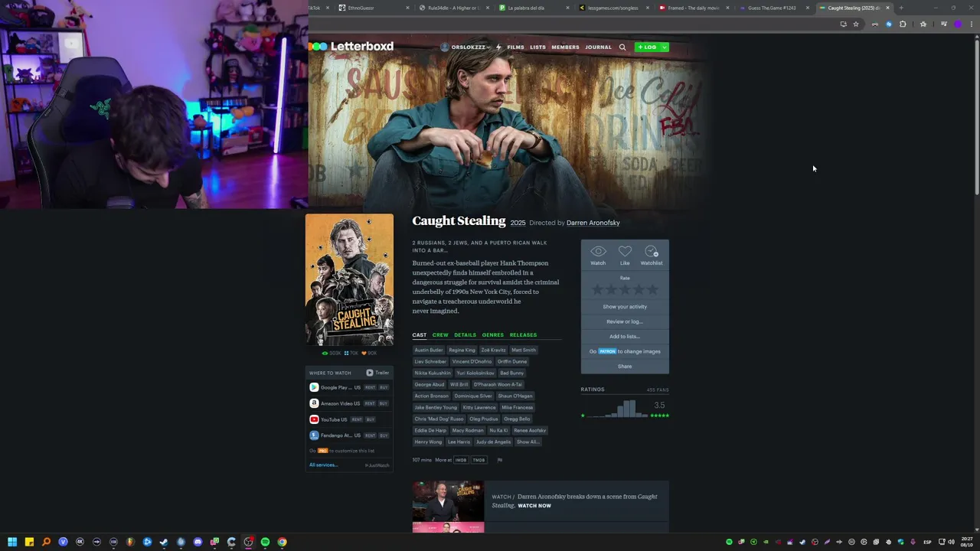The image size is (980, 551).
Task: Open Discord from the taskbar
Action: [x=198, y=542]
